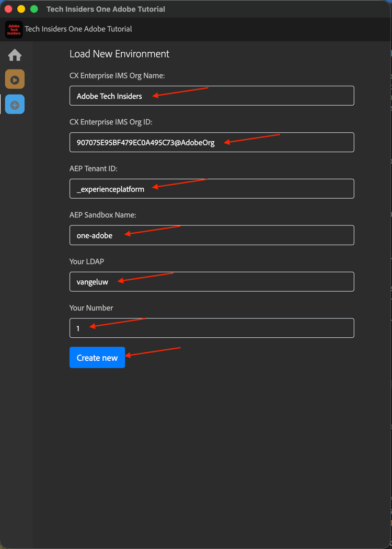392x549 pixels.
Task: Maximize the window with green button
Action: click(x=34, y=9)
